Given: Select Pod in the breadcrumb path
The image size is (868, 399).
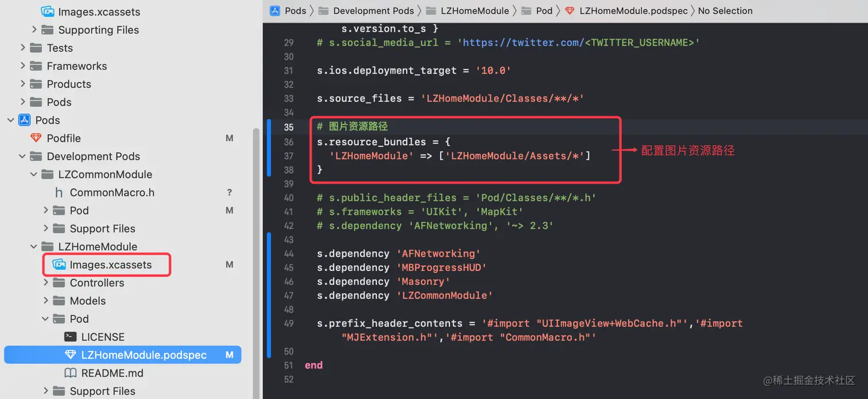Looking at the screenshot, I should tap(544, 10).
